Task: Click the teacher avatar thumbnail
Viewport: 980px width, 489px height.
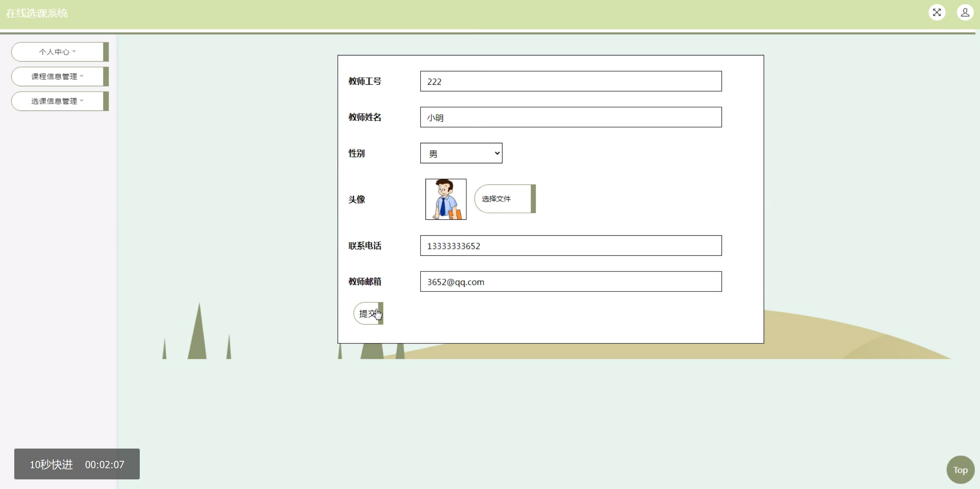Action: [x=446, y=199]
